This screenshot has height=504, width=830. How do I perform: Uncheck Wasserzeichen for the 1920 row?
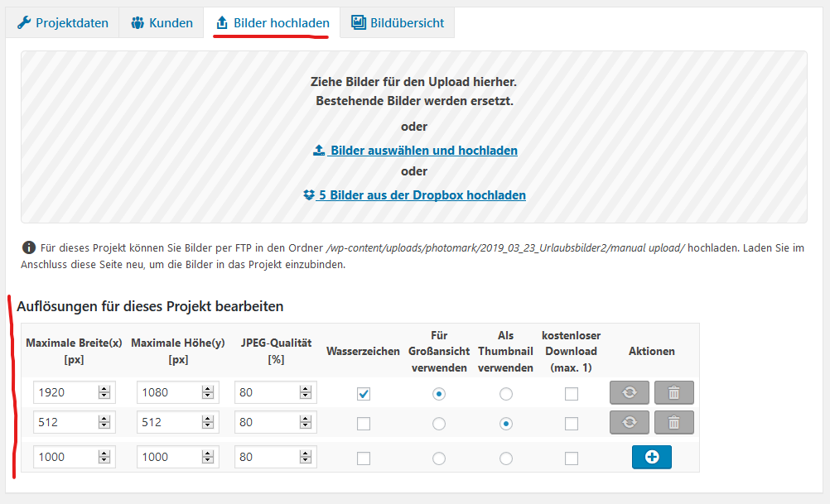click(x=364, y=394)
